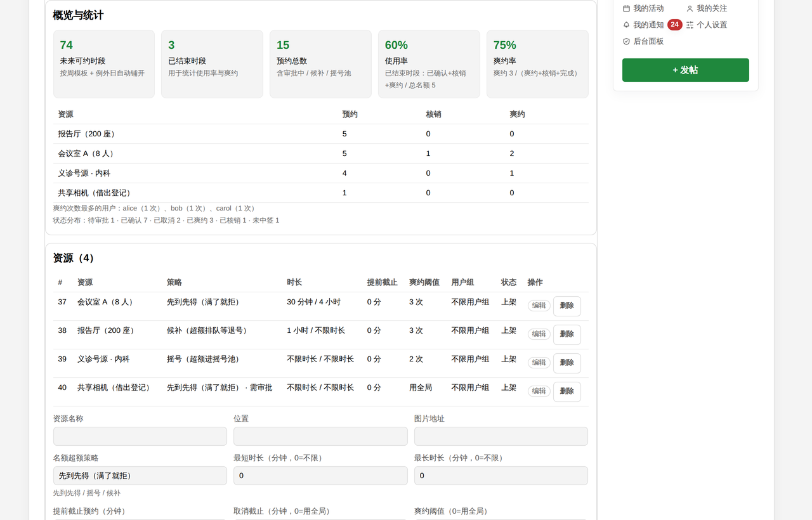Click the 个人设置 sliders icon
Viewport: 812px width, 520px height.
[x=690, y=25]
